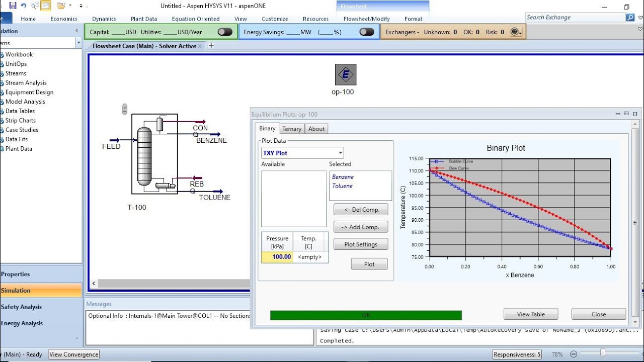Viewport: 644px width, 362px height.
Task: Click the FEED stream arrow
Action: coord(115,140)
